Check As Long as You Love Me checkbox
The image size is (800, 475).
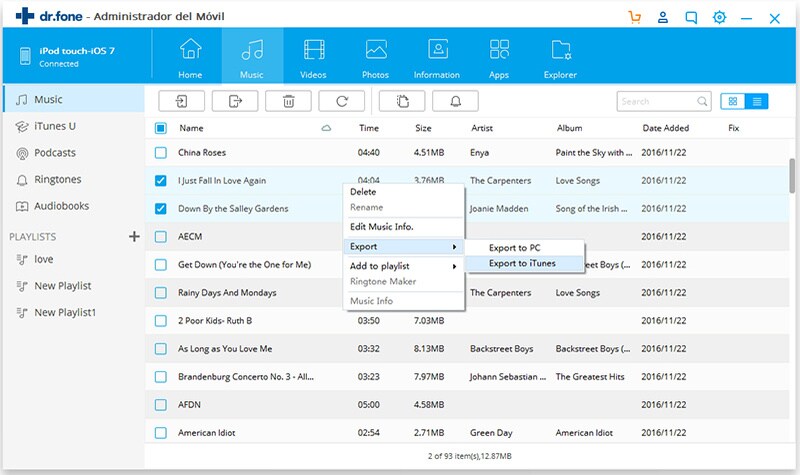[x=161, y=349]
